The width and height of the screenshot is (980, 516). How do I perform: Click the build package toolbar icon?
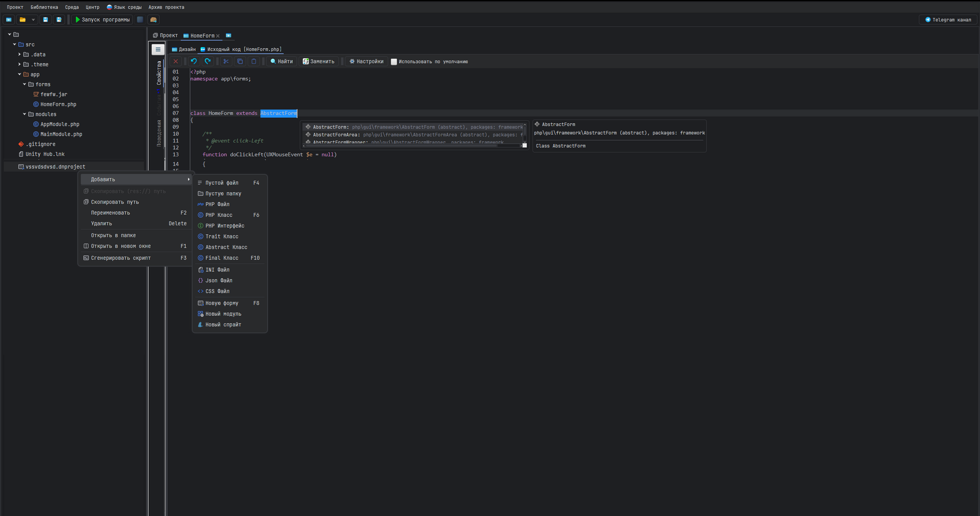point(153,20)
